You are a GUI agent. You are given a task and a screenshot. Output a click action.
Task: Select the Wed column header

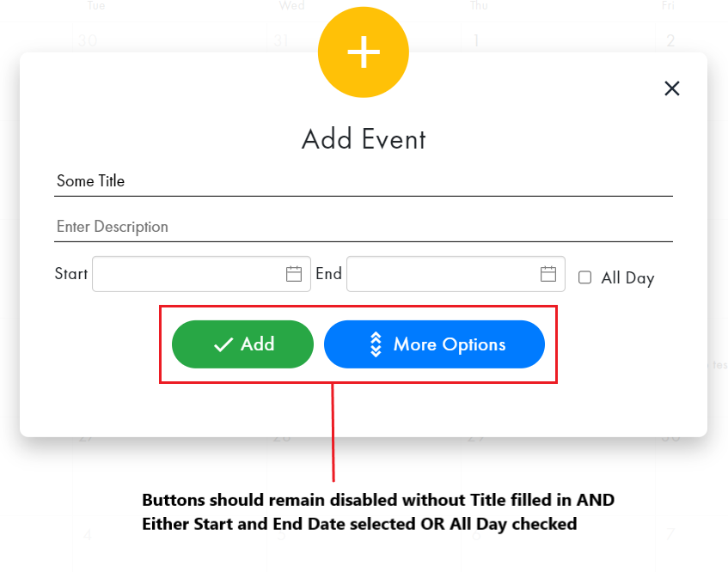click(291, 6)
